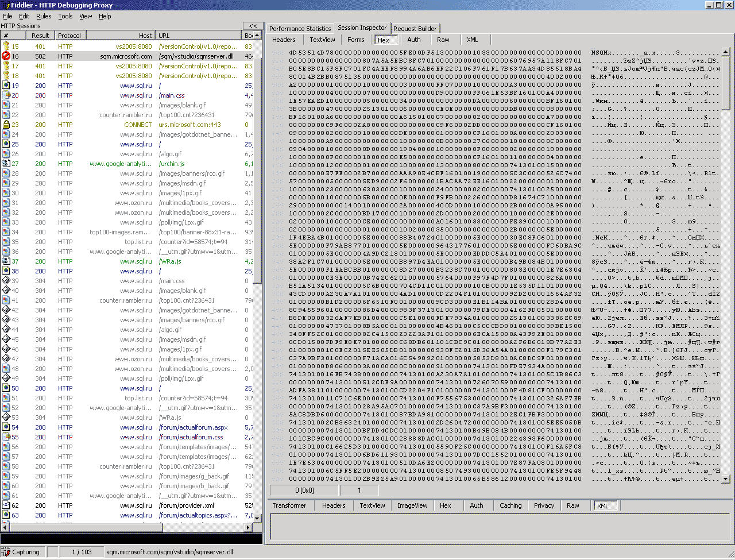
Task: Click the # column header
Action: pyautogui.click(x=14, y=36)
